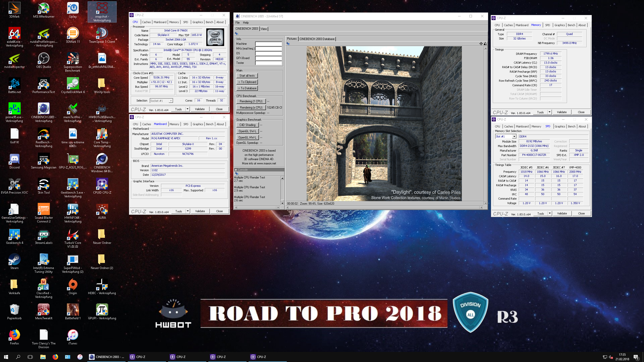Send Cinebench results To Database
The height and width of the screenshot is (362, 644).
(247, 88)
